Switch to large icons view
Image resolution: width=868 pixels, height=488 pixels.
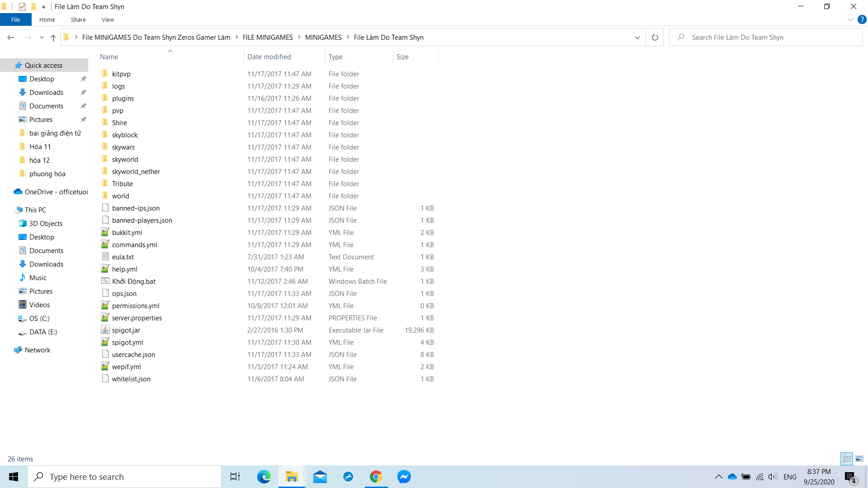(x=859, y=459)
